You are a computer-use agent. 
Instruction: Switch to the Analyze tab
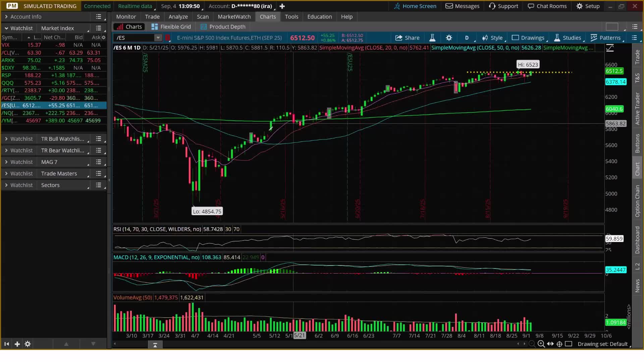178,17
